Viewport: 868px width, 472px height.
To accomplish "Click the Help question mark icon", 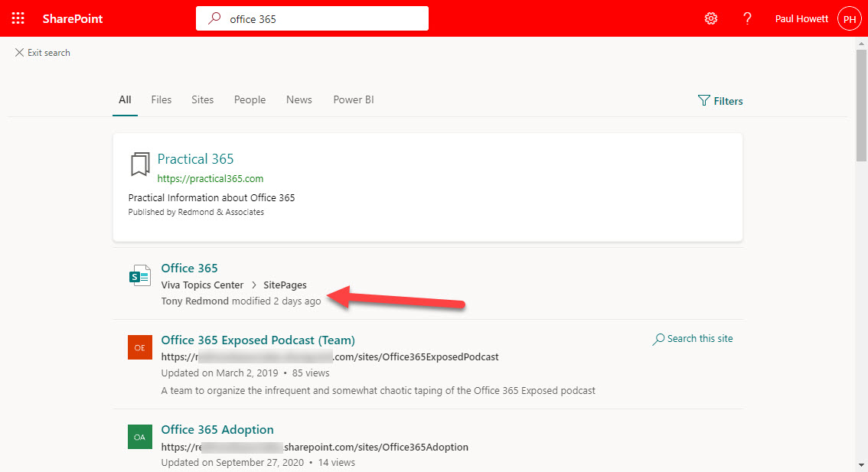I will coord(747,18).
